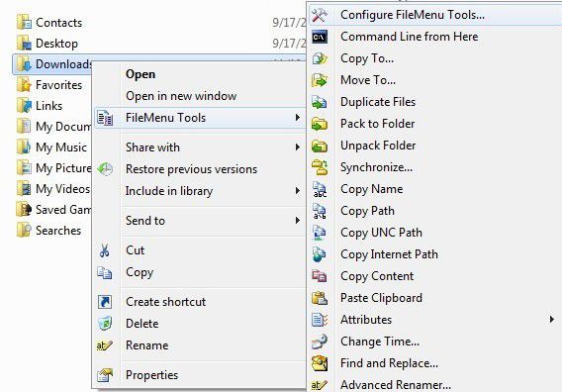
Task: Click the Copy Internet Path globe icon
Action: [x=319, y=254]
